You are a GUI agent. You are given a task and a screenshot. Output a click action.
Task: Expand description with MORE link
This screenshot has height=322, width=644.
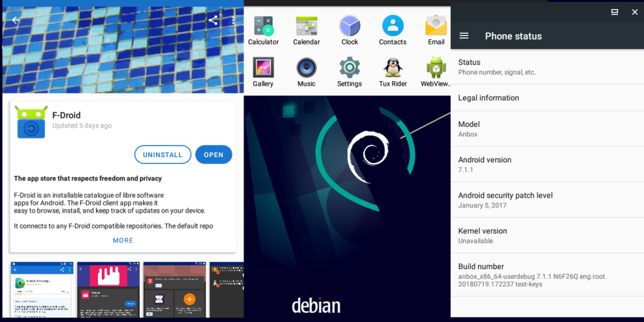123,240
